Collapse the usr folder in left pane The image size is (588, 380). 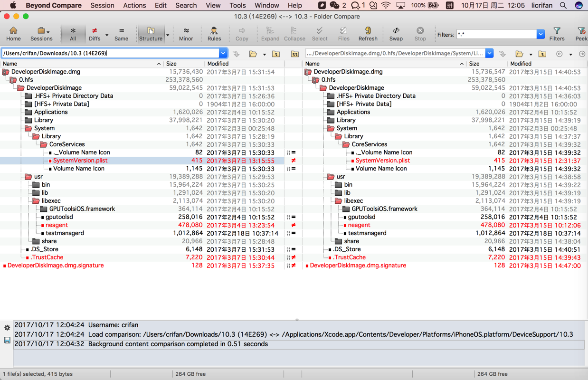click(x=28, y=177)
